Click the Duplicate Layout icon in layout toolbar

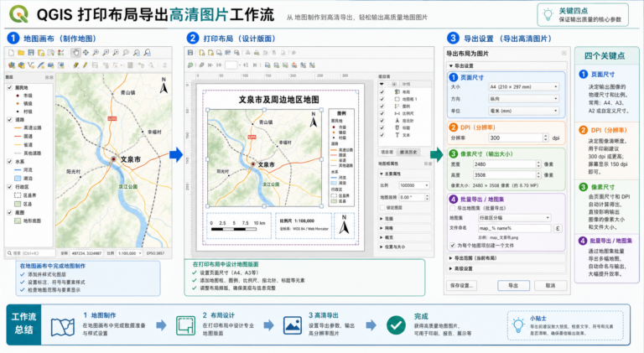pos(210,53)
